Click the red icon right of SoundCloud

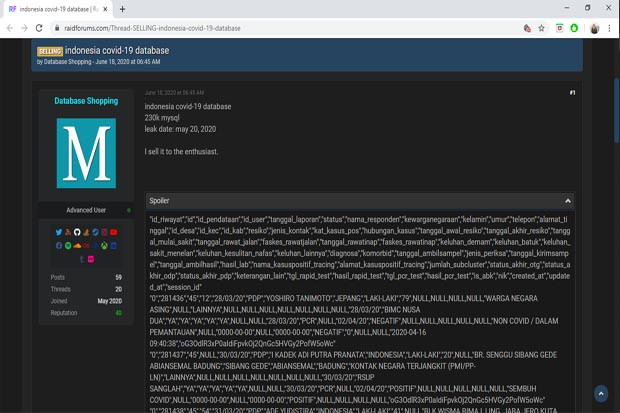pyautogui.click(x=86, y=246)
